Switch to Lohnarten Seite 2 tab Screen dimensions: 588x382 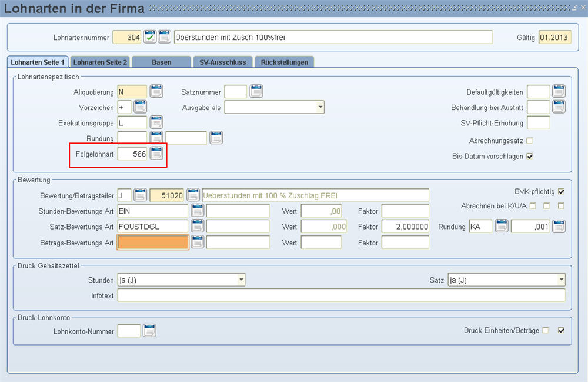coord(100,62)
